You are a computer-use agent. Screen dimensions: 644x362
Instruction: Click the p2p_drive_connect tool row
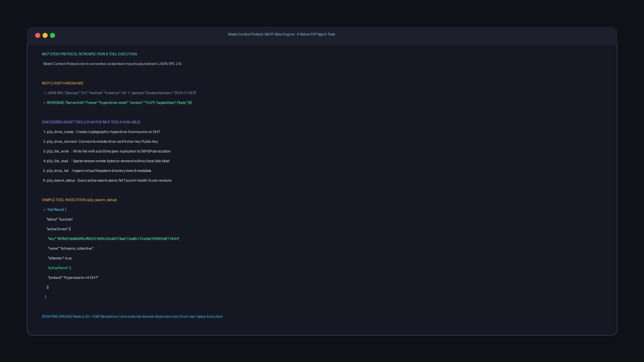(101, 142)
